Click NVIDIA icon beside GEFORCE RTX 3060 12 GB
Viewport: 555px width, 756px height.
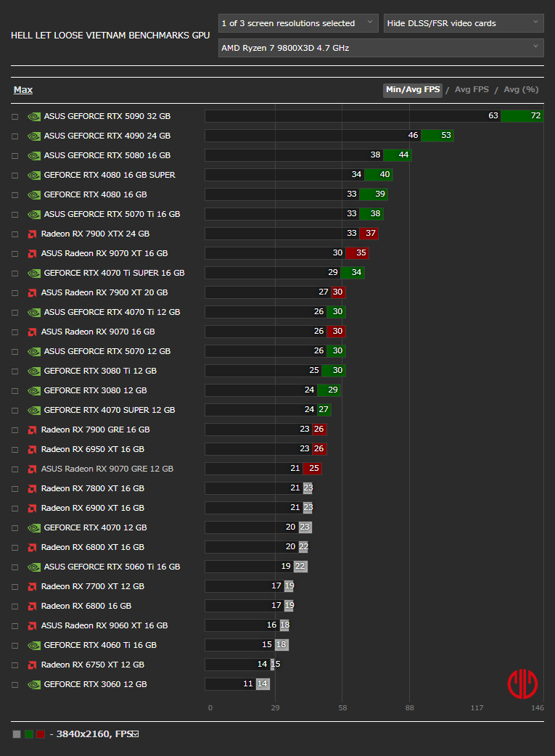click(34, 685)
